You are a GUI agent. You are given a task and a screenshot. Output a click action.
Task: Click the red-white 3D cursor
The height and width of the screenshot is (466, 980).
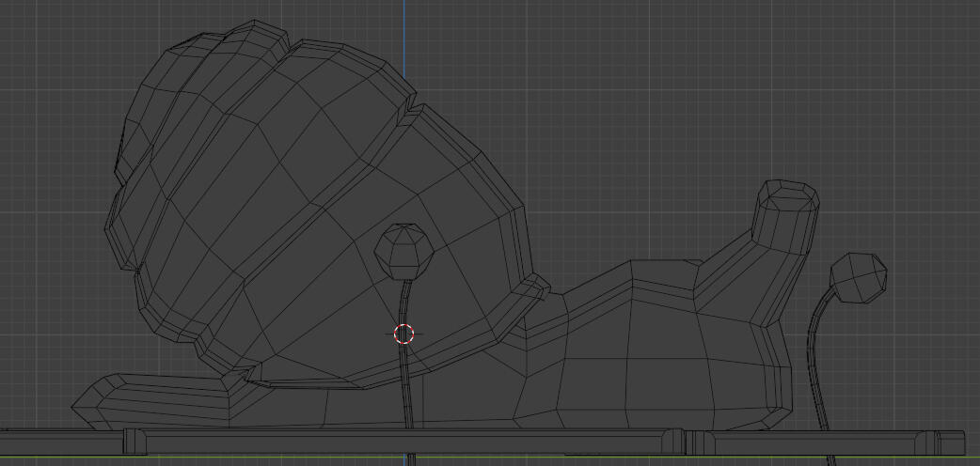[x=403, y=334]
